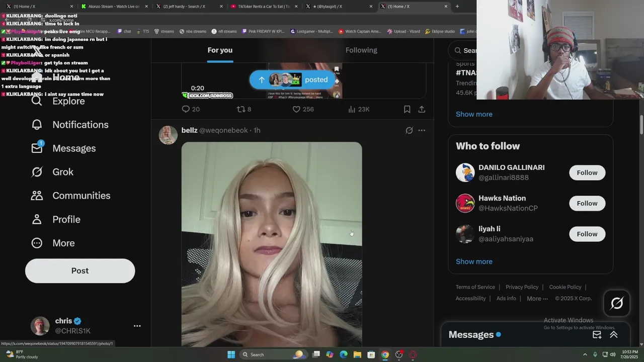Image resolution: width=644 pixels, height=362 pixels.
Task: Open Accessibility footer link
Action: tap(470, 299)
